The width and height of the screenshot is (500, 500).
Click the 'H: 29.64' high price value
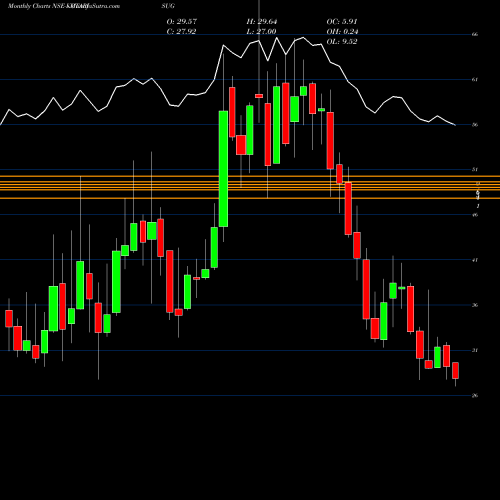pyautogui.click(x=262, y=22)
